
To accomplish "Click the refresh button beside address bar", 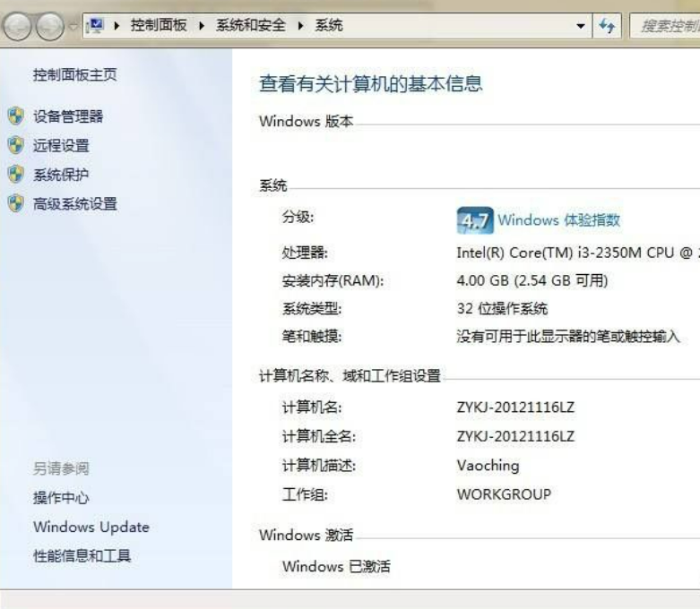I will tap(608, 26).
